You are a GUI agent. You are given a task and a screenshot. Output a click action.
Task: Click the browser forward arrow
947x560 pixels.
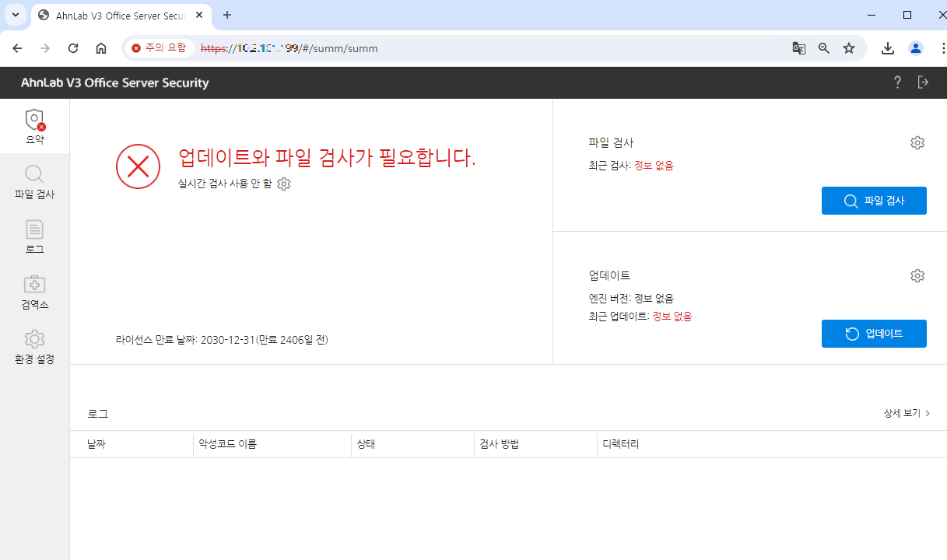pyautogui.click(x=45, y=48)
